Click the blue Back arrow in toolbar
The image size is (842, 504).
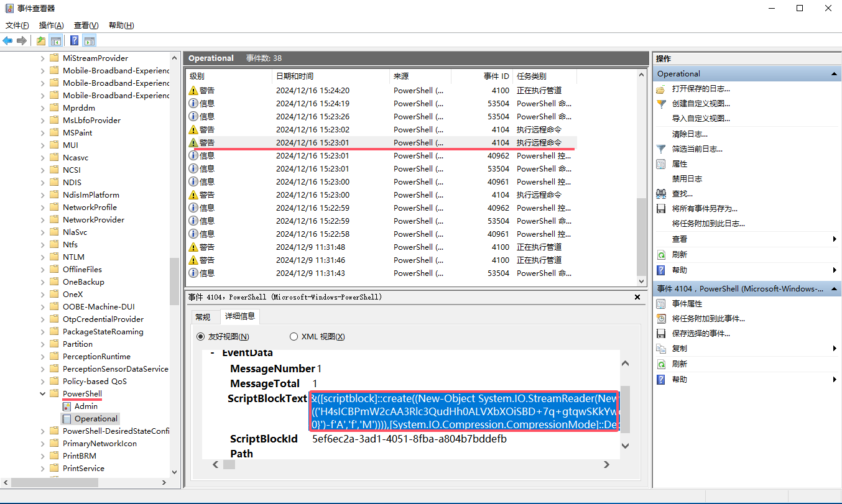point(7,41)
